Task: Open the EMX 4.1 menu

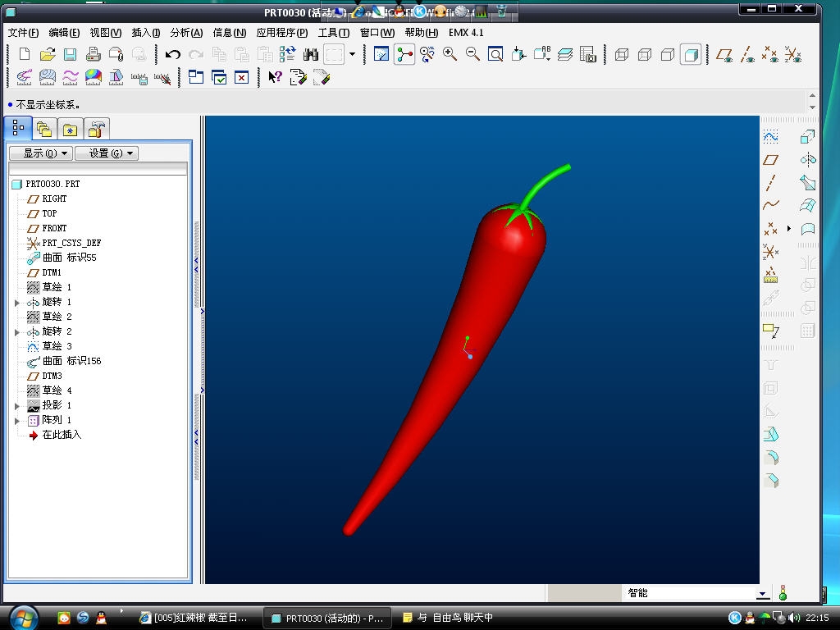Action: [466, 33]
